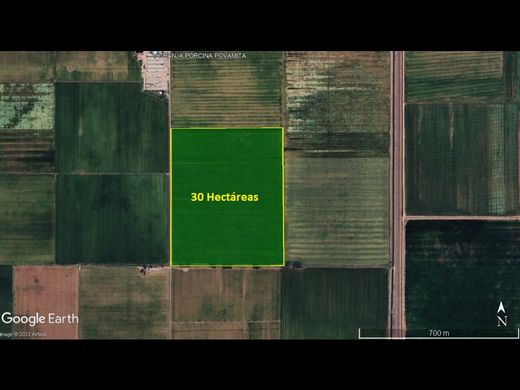Click the 30 Hectáreas text label
The width and height of the screenshot is (520, 390).
tap(225, 197)
